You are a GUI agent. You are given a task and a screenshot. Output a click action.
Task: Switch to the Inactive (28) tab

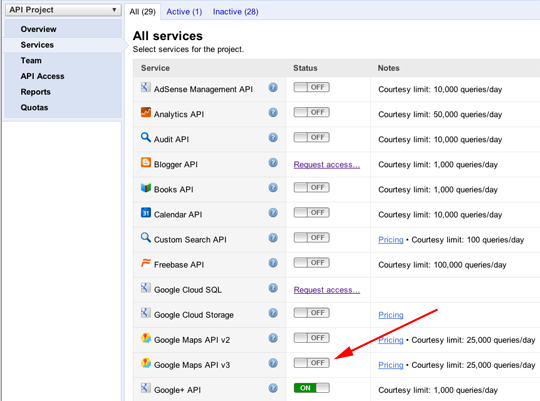[236, 12]
